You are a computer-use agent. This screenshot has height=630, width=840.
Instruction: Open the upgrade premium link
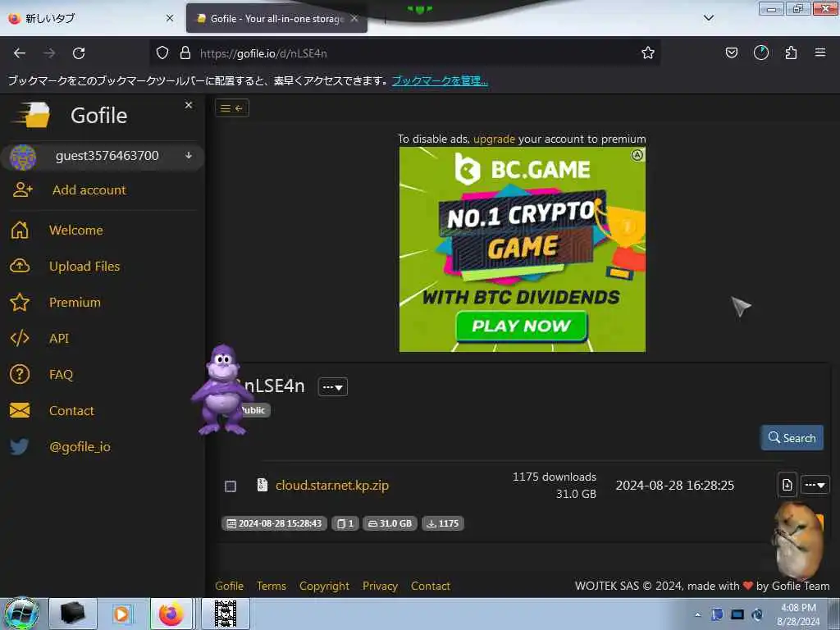tap(494, 139)
